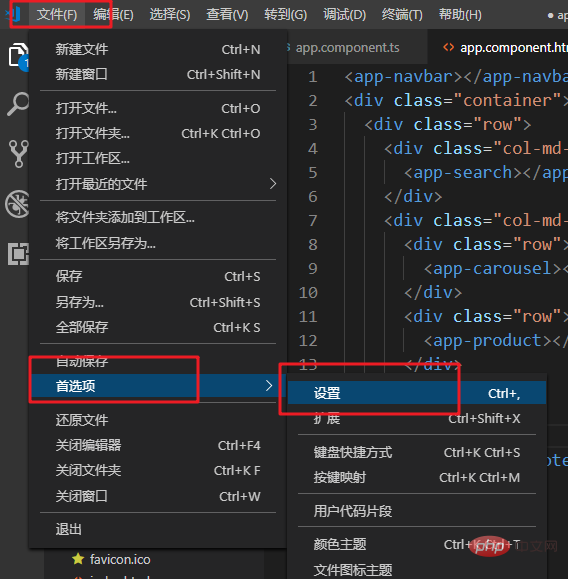This screenshot has height=579, width=568.
Task: Click the app-search tag on line 5
Action: 462,173
